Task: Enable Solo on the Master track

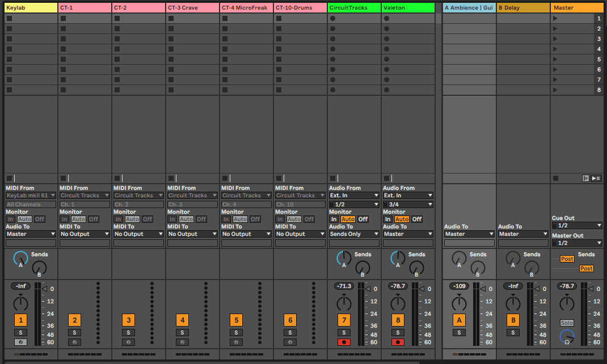Action: (x=566, y=322)
